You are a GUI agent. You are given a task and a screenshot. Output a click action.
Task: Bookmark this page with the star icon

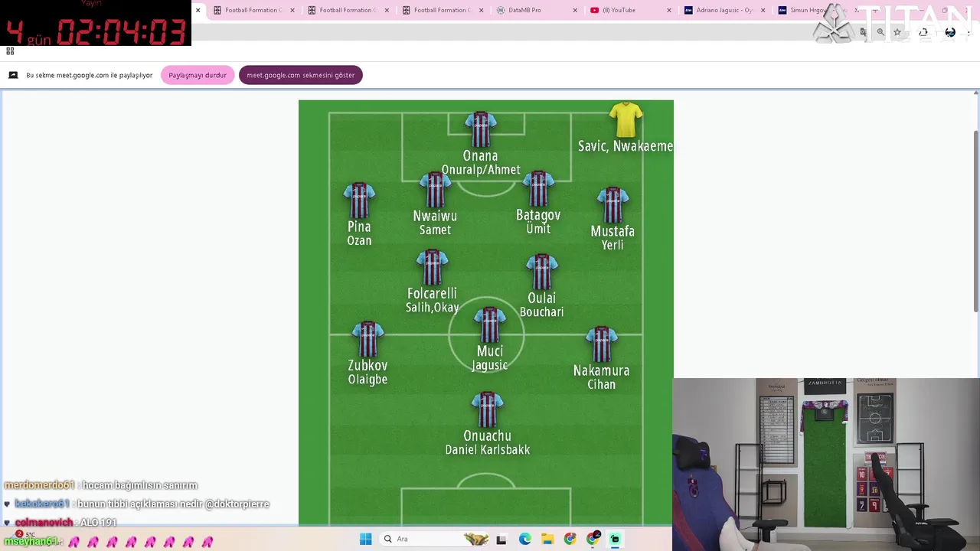click(x=897, y=32)
